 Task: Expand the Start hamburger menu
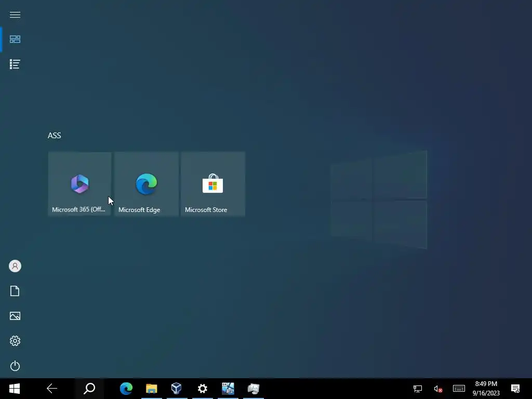[15, 15]
